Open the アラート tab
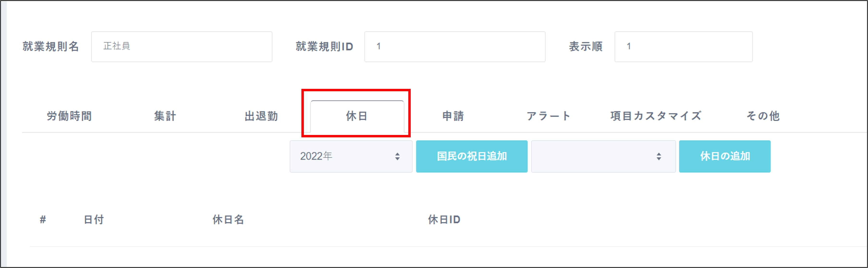 [x=549, y=116]
